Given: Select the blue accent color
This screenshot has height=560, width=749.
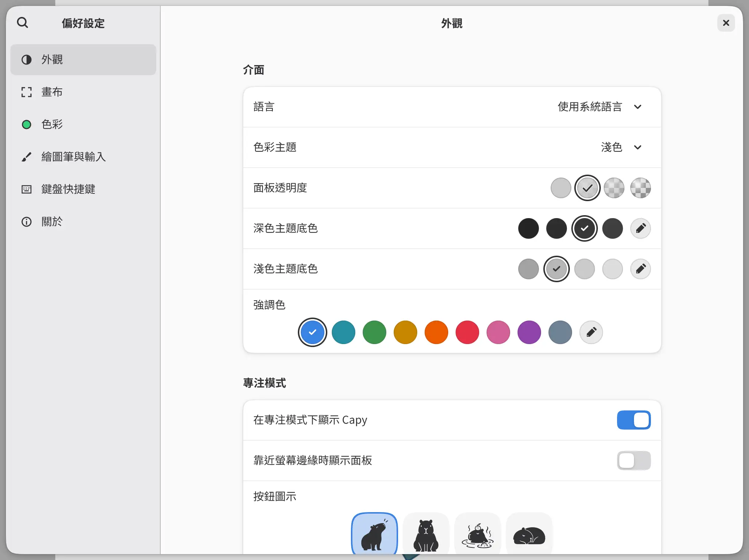Looking at the screenshot, I should pyautogui.click(x=313, y=332).
